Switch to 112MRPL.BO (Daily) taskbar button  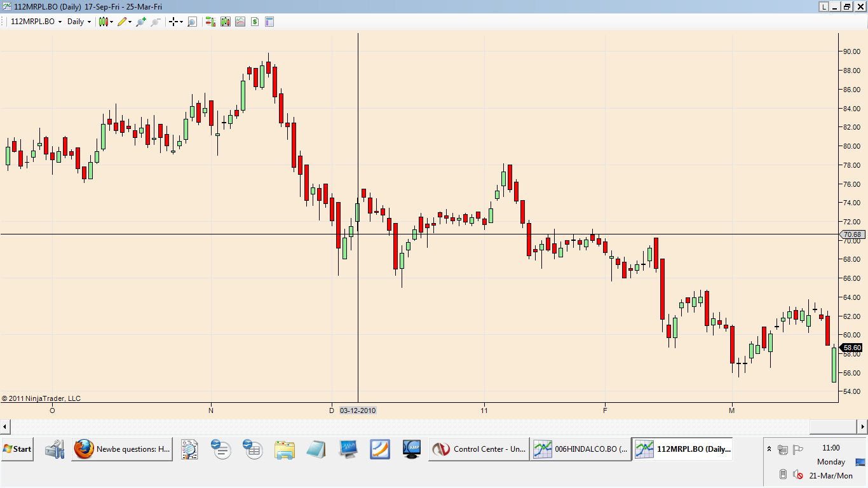pos(682,449)
